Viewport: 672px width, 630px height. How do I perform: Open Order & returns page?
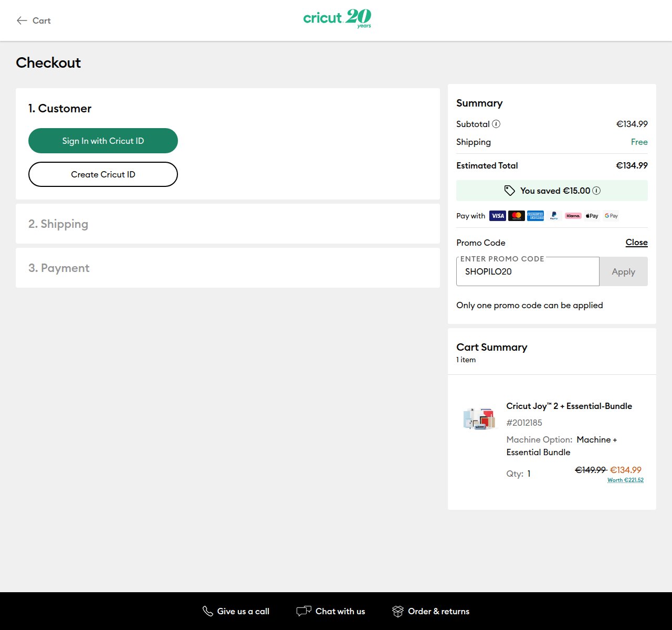point(430,611)
